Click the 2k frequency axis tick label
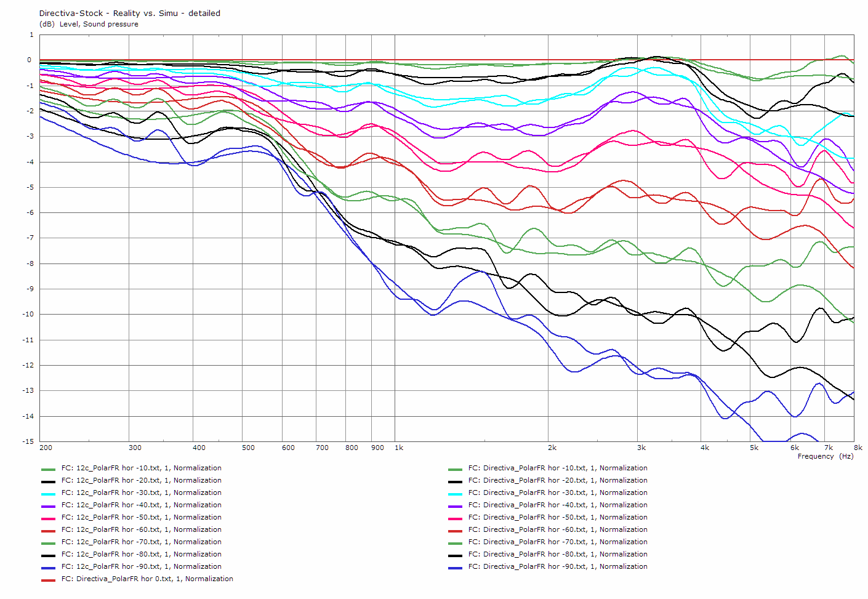 click(x=552, y=448)
